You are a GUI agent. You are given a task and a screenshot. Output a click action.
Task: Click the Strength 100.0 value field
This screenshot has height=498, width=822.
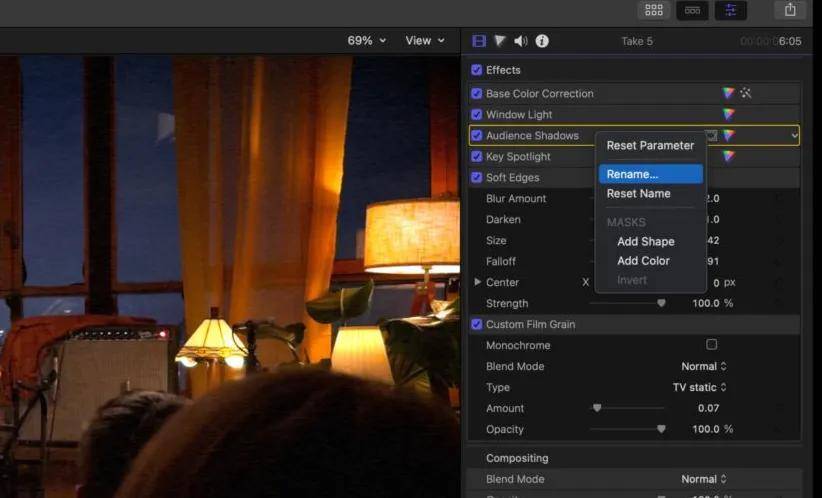click(706, 304)
